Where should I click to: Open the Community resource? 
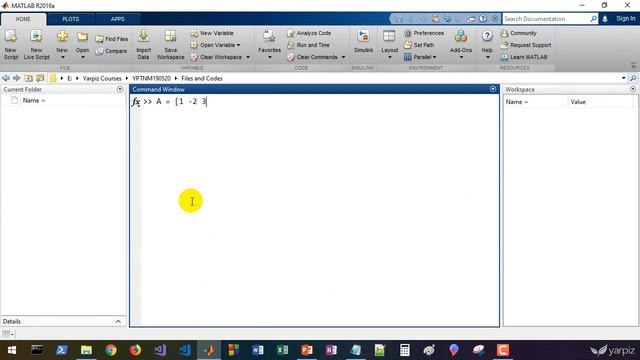(519, 33)
